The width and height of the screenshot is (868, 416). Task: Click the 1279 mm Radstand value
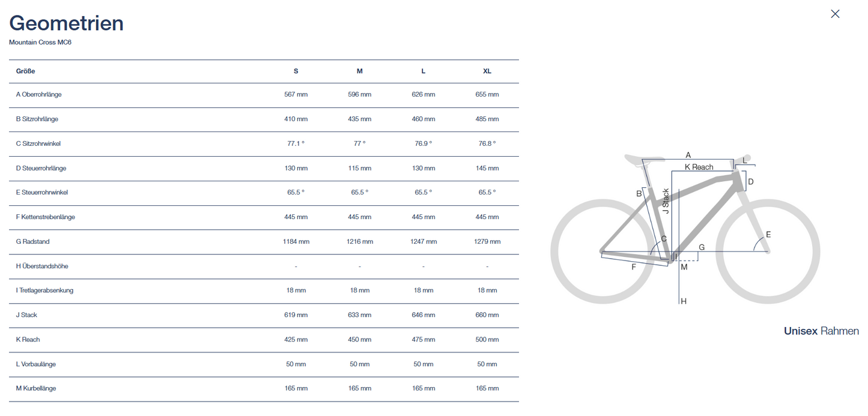pyautogui.click(x=487, y=241)
